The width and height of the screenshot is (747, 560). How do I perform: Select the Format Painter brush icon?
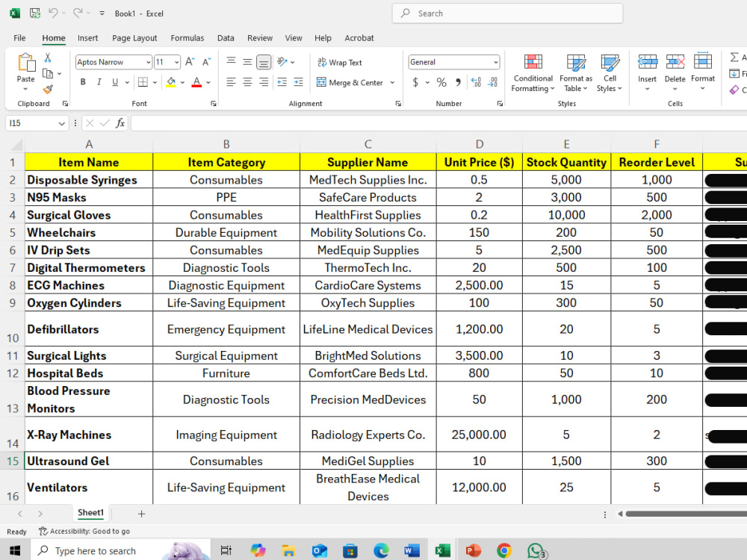[48, 89]
